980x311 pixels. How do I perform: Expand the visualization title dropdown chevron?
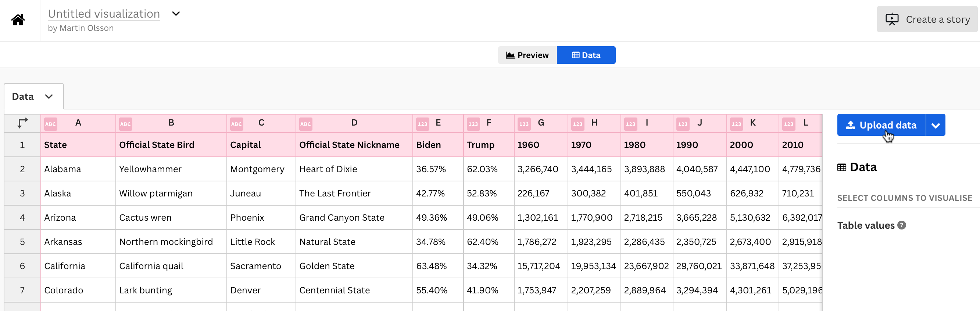pos(176,14)
